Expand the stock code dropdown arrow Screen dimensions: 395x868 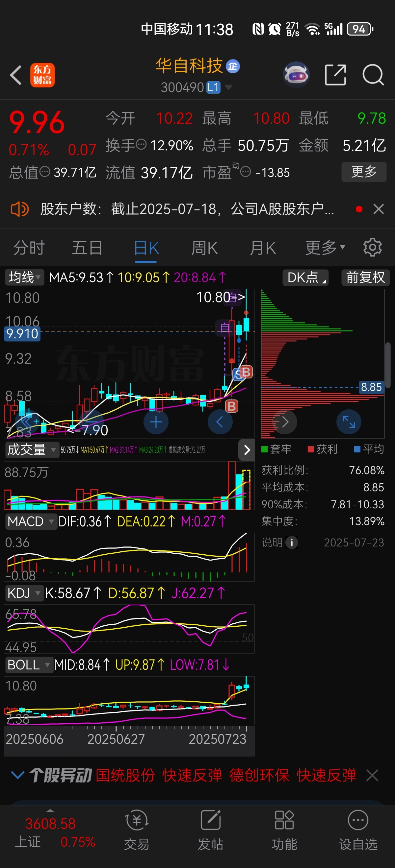click(228, 87)
